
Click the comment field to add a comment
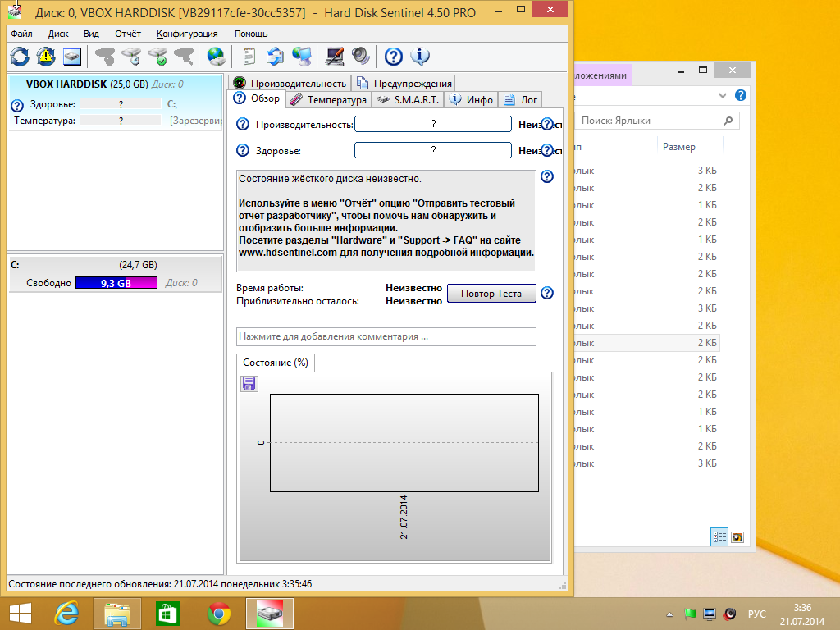click(386, 336)
